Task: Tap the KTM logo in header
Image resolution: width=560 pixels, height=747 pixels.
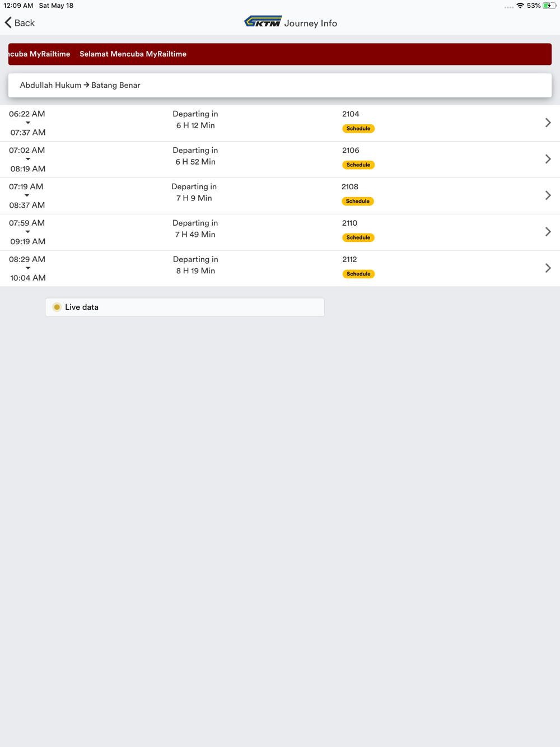Action: (263, 22)
